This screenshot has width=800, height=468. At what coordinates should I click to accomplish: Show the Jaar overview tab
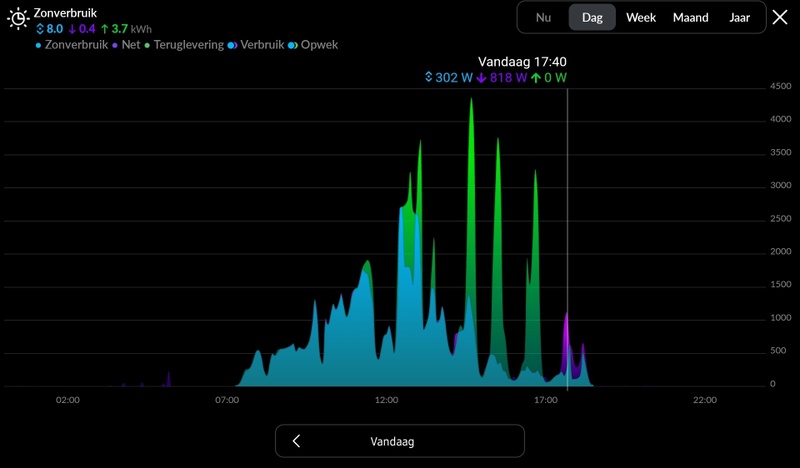(739, 17)
